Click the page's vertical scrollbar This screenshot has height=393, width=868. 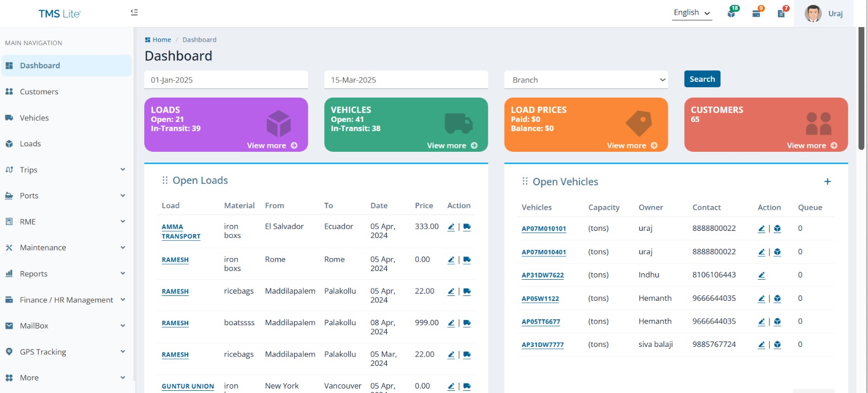[x=861, y=87]
